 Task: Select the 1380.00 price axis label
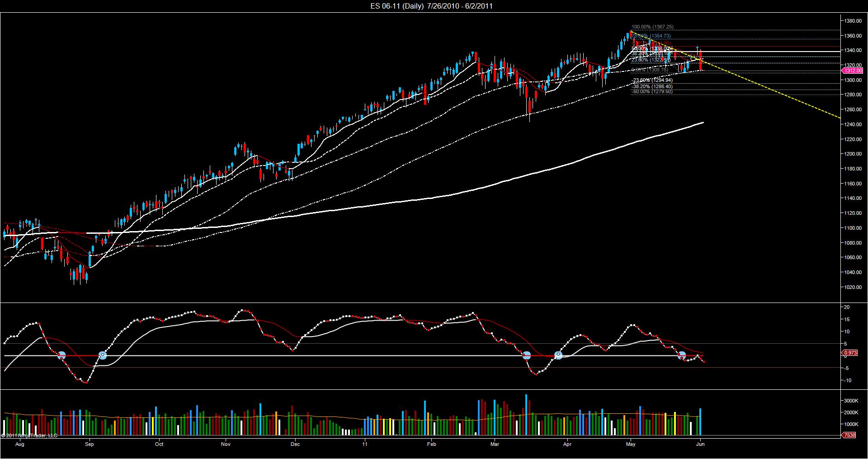tap(852, 21)
